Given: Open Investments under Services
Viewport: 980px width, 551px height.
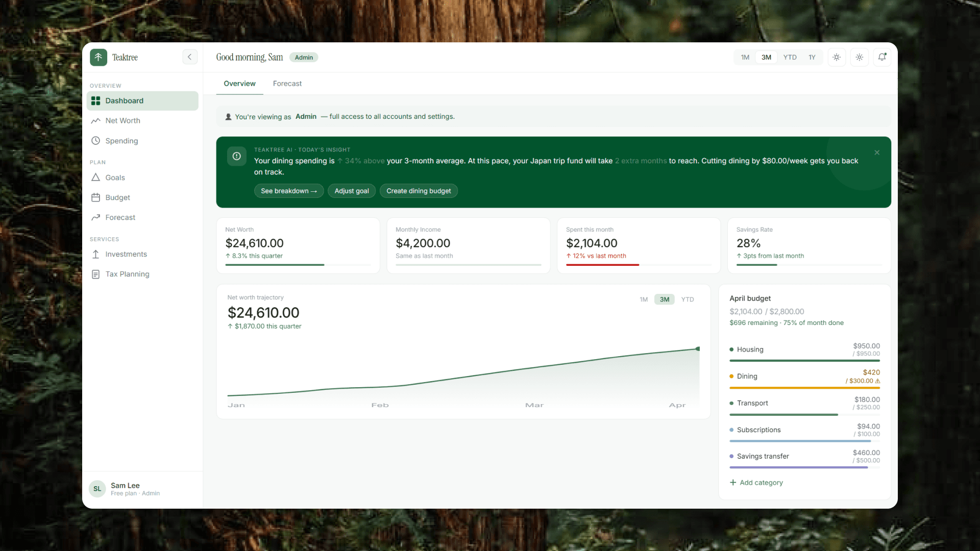Looking at the screenshot, I should tap(142, 254).
